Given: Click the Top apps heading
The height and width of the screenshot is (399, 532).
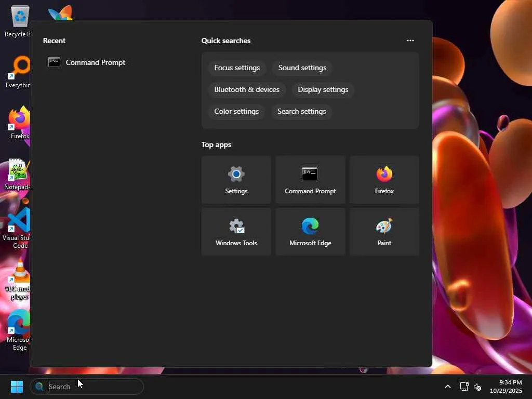Looking at the screenshot, I should click(x=217, y=145).
